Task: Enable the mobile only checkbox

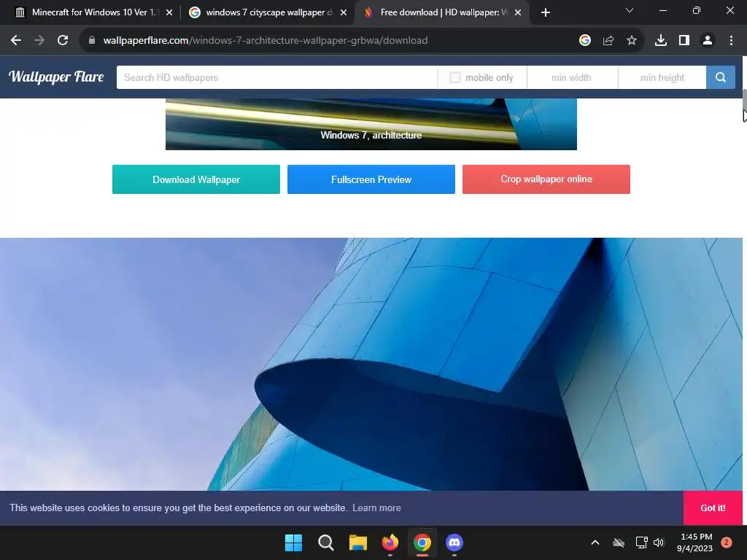Action: pyautogui.click(x=455, y=77)
